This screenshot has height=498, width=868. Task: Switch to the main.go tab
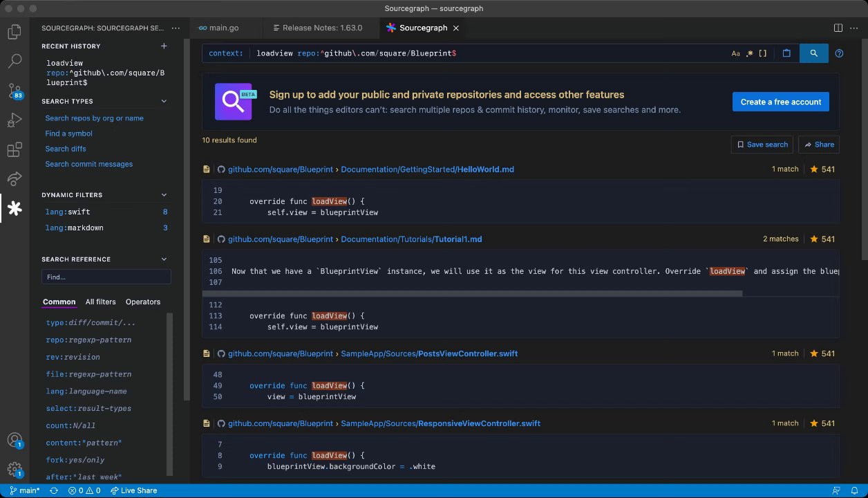click(224, 28)
